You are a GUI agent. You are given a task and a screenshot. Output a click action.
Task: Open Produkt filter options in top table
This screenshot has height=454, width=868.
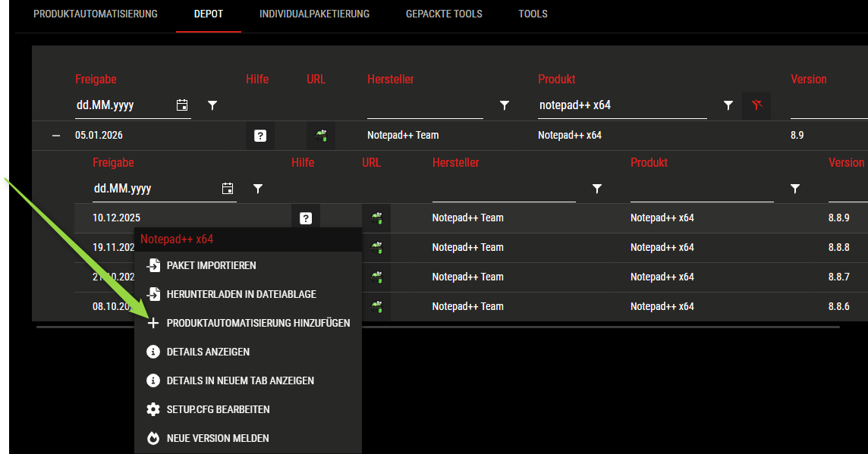(728, 105)
